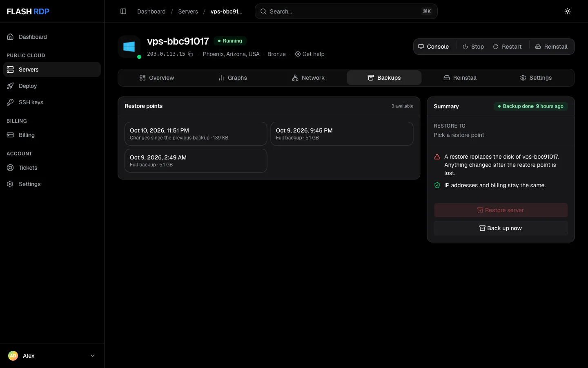The image size is (588, 368).
Task: Click the vps-bbc91... breadcrumb item
Action: [226, 11]
